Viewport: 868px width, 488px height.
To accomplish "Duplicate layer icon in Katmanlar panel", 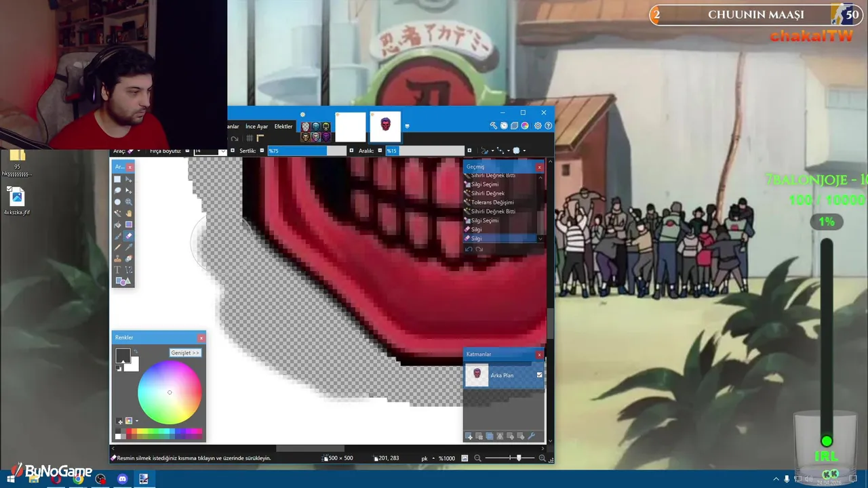I will pyautogui.click(x=489, y=436).
